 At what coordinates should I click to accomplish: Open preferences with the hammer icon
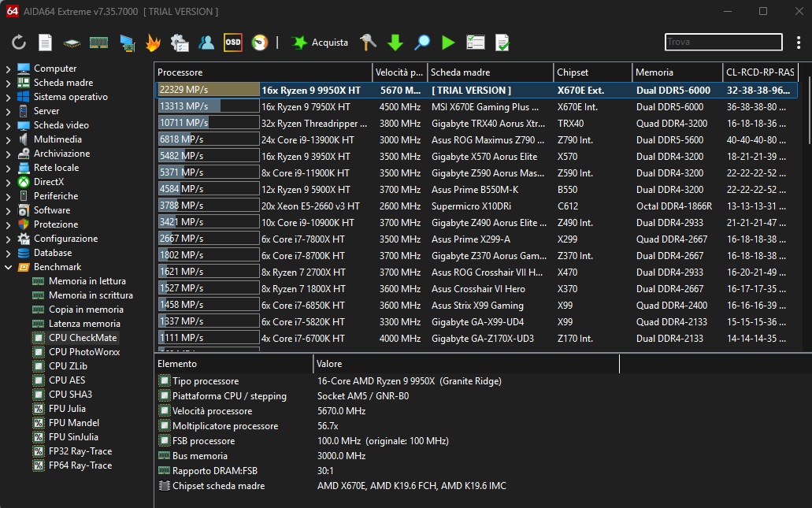[x=369, y=43]
